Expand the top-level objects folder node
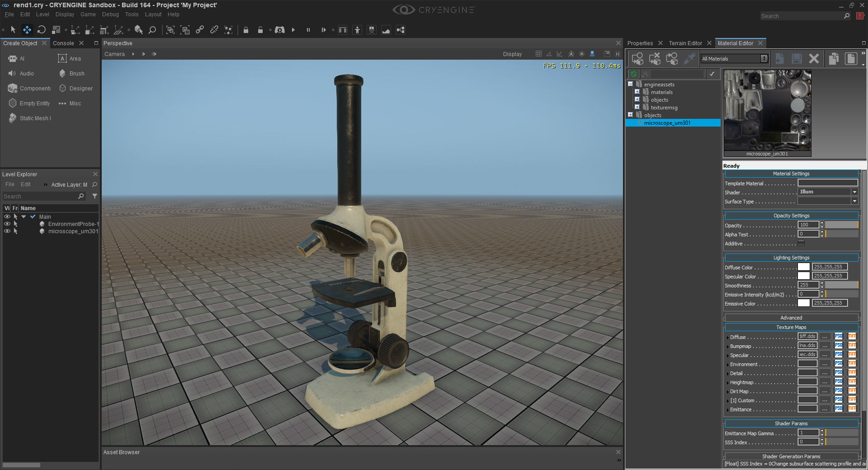Image resolution: width=868 pixels, height=470 pixels. coord(630,115)
